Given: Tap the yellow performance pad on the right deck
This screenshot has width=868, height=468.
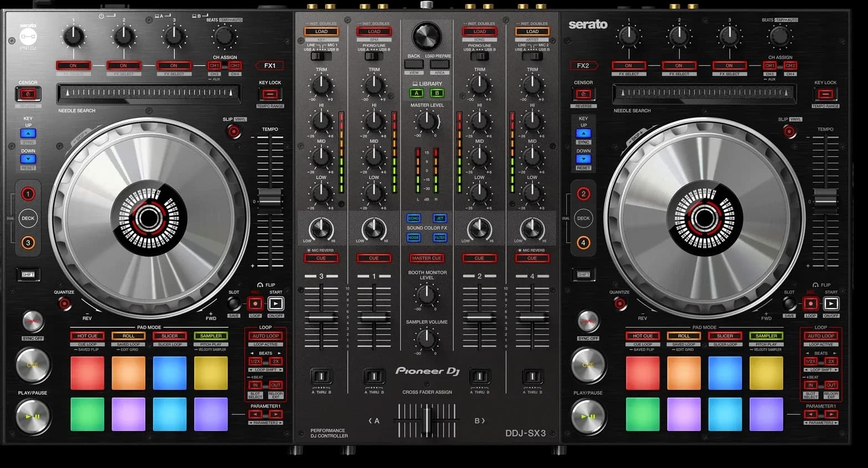Looking at the screenshot, I should click(x=766, y=373).
